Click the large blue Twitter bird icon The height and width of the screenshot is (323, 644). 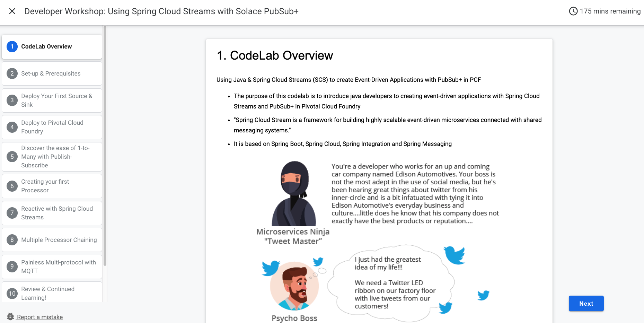455,255
